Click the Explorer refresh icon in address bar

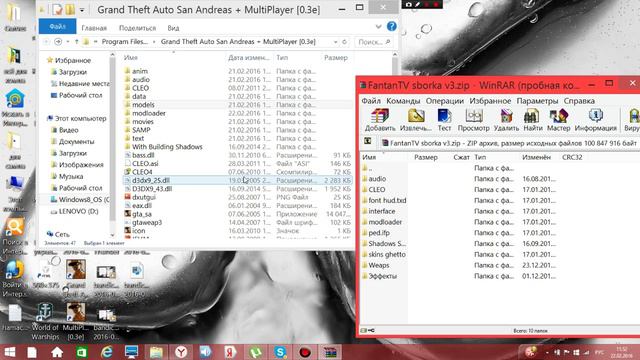pyautogui.click(x=344, y=42)
